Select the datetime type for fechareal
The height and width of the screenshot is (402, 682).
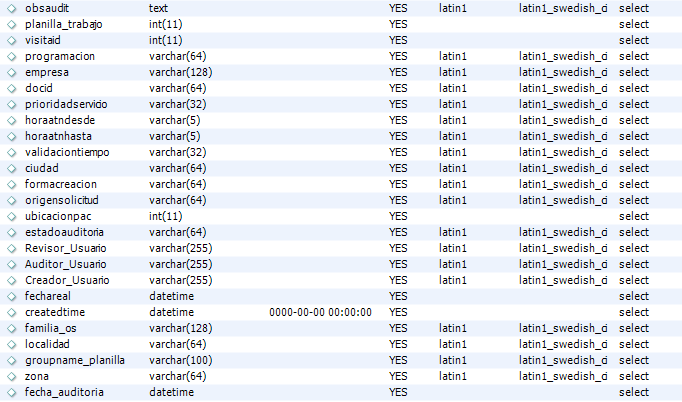171,296
